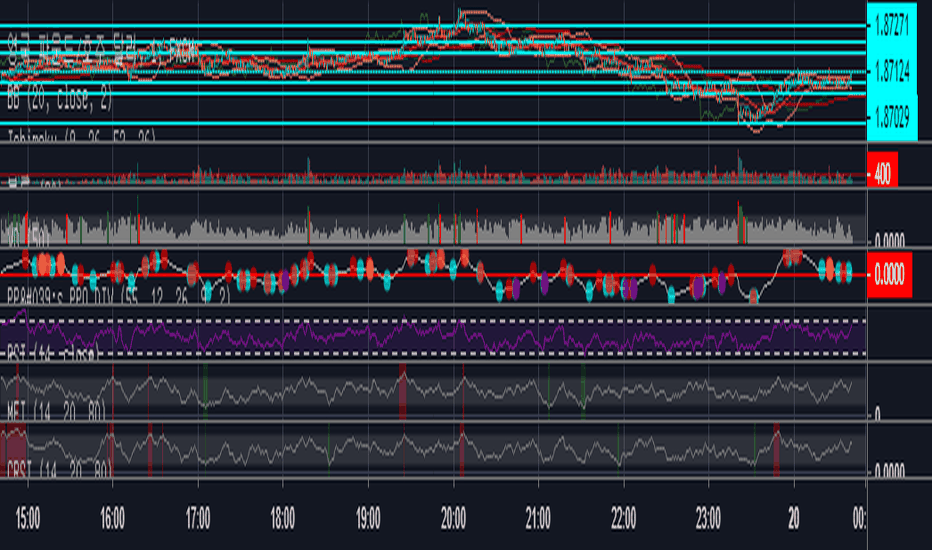Select the 1.87124 price label on the price axis
The image size is (932, 550).
[x=892, y=72]
